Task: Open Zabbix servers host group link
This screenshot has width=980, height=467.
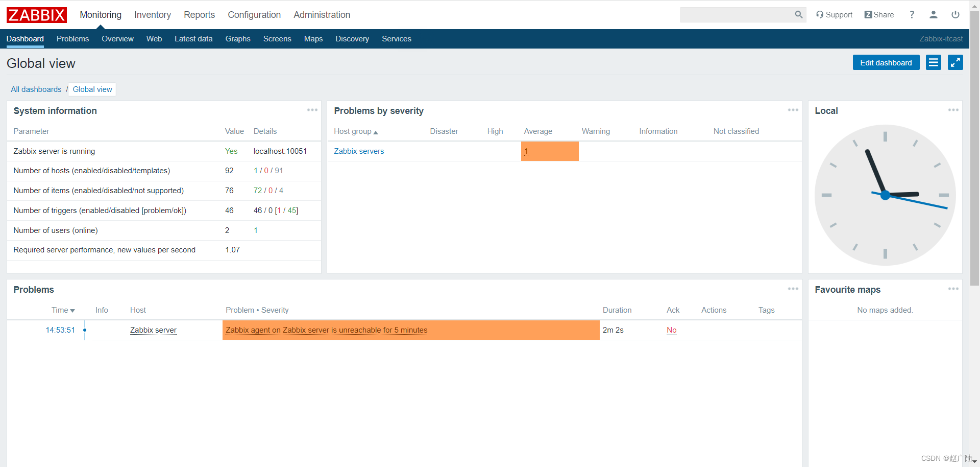Action: 359,151
